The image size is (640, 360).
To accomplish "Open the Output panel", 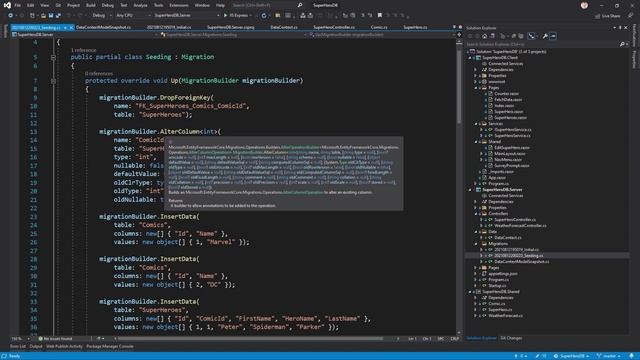I will [36, 347].
